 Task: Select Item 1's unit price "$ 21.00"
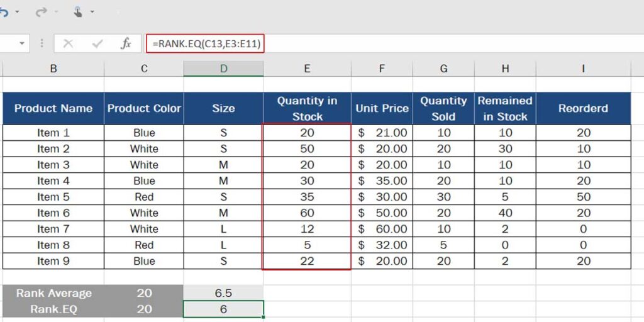tap(382, 133)
